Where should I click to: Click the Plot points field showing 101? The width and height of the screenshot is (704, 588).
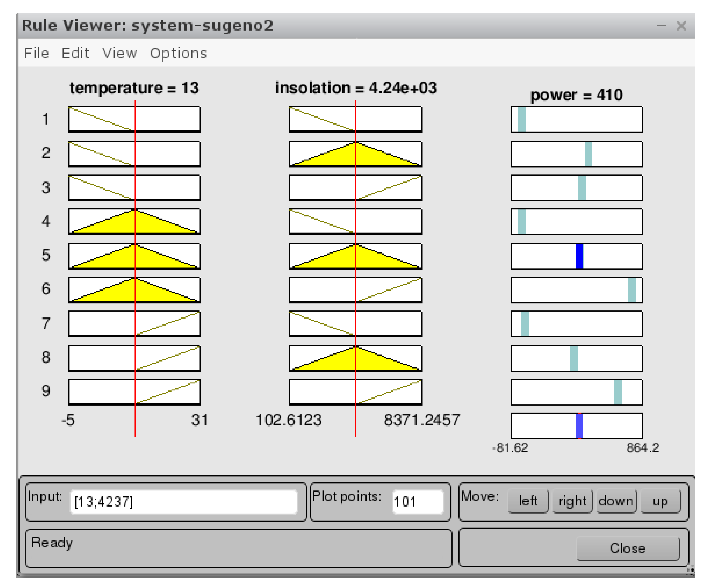[418, 502]
